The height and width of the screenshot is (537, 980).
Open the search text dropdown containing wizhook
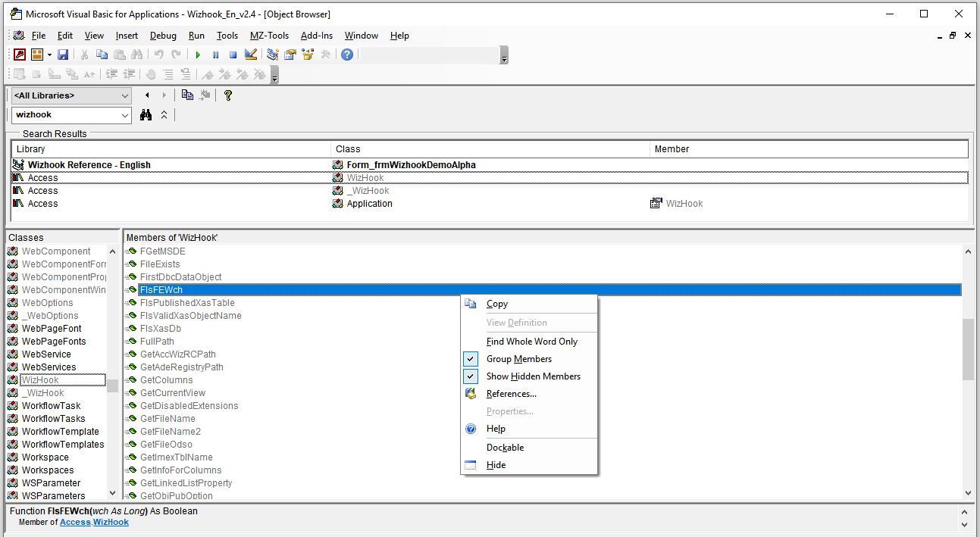(125, 115)
